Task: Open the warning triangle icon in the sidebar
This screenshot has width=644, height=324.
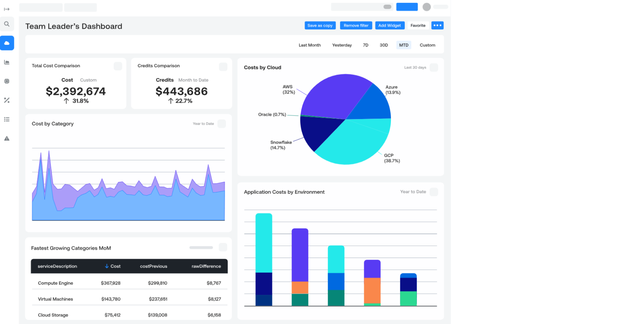Action: point(7,139)
